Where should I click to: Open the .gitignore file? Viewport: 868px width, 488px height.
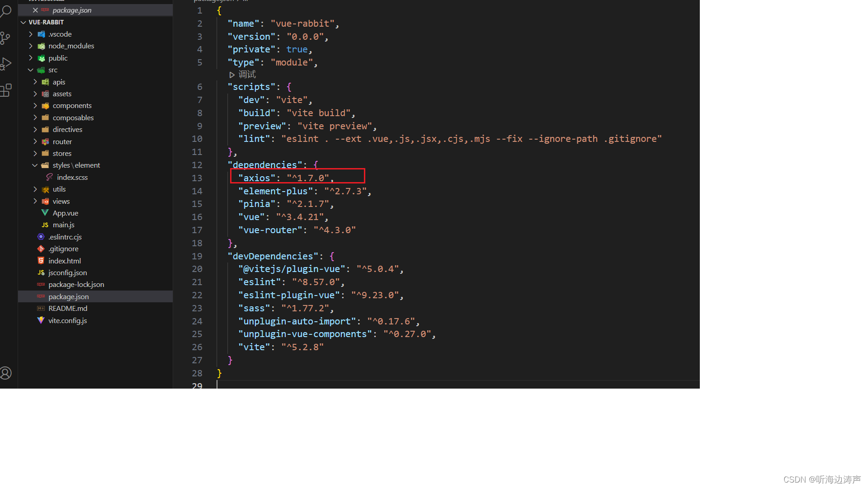tap(64, 249)
